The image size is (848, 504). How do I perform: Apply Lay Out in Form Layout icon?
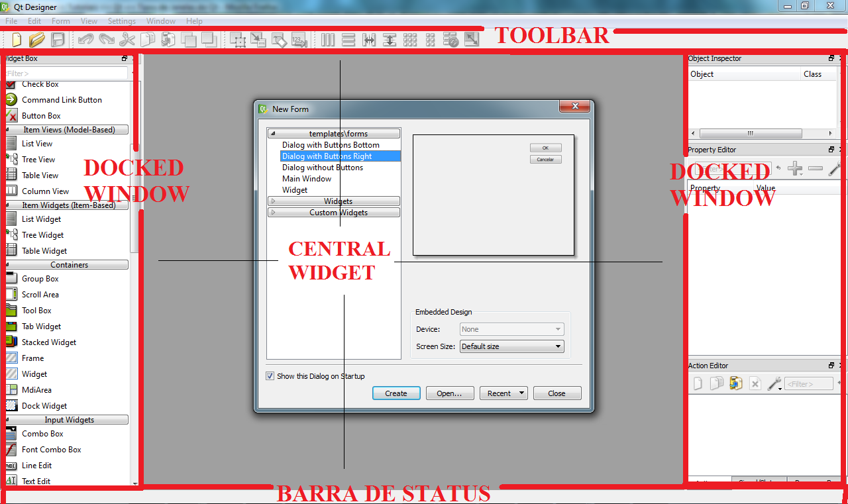[x=431, y=40]
